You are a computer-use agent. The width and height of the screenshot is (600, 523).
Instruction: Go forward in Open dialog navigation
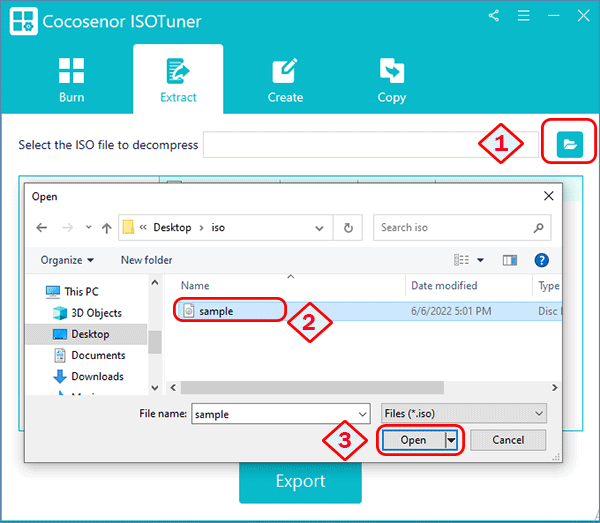(x=67, y=228)
